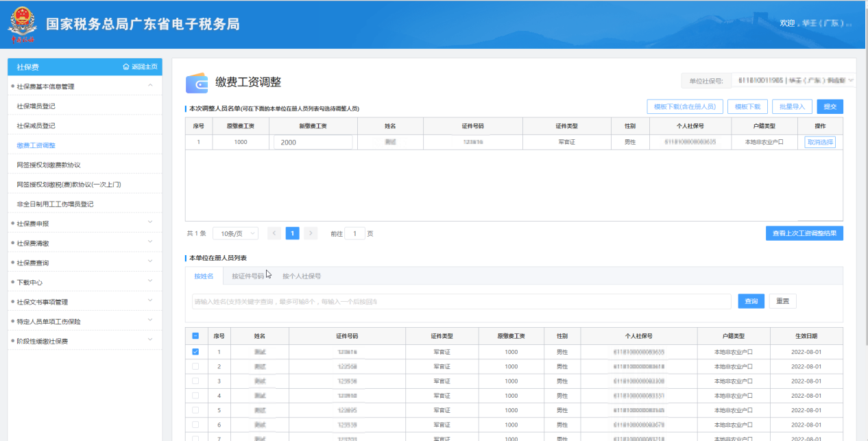
Task: Click the tax bureau emblem logo
Action: [23, 25]
